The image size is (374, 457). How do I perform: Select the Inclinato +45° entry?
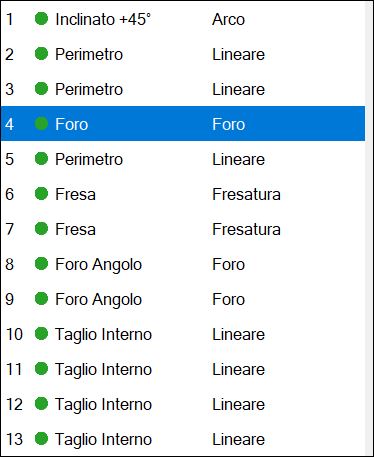point(103,19)
